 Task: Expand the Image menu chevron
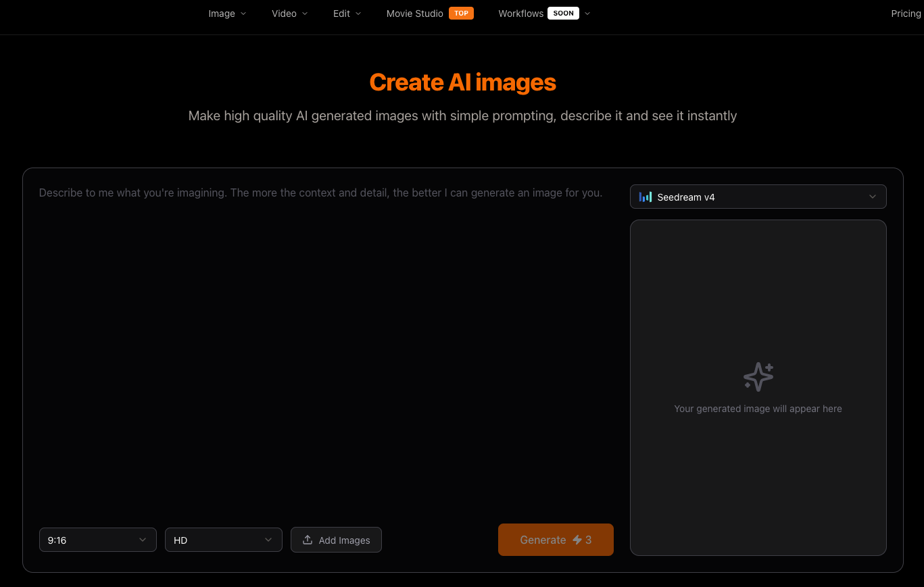point(242,13)
